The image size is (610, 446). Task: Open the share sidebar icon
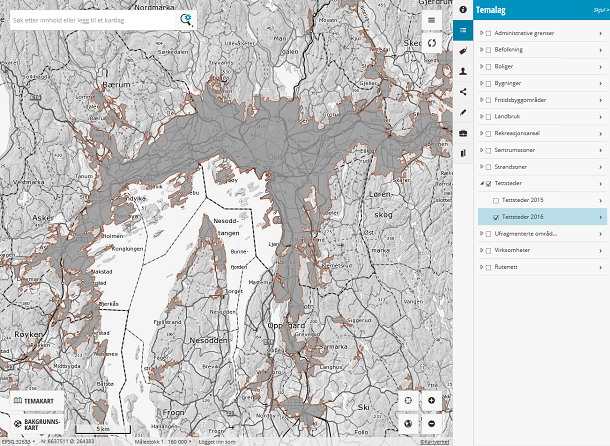463,92
